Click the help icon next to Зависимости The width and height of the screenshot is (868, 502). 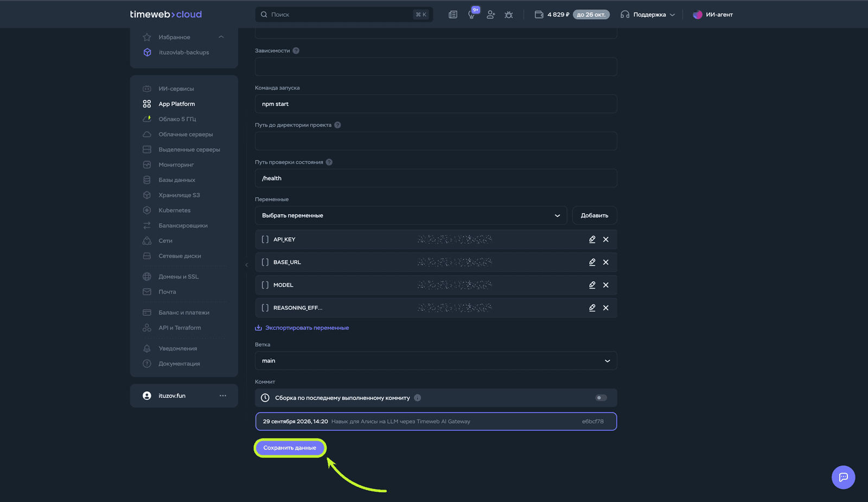pos(296,50)
